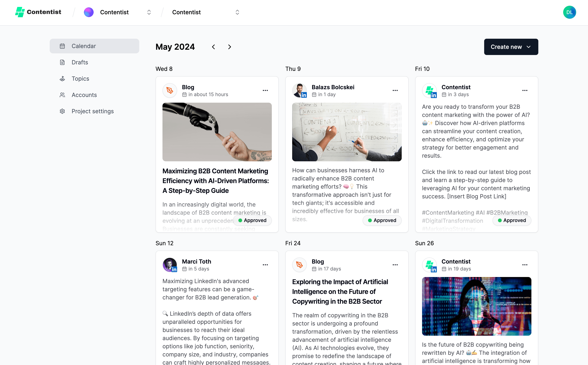Open more options on Marci Toth card
This screenshot has height=365, width=588.
[x=265, y=265]
